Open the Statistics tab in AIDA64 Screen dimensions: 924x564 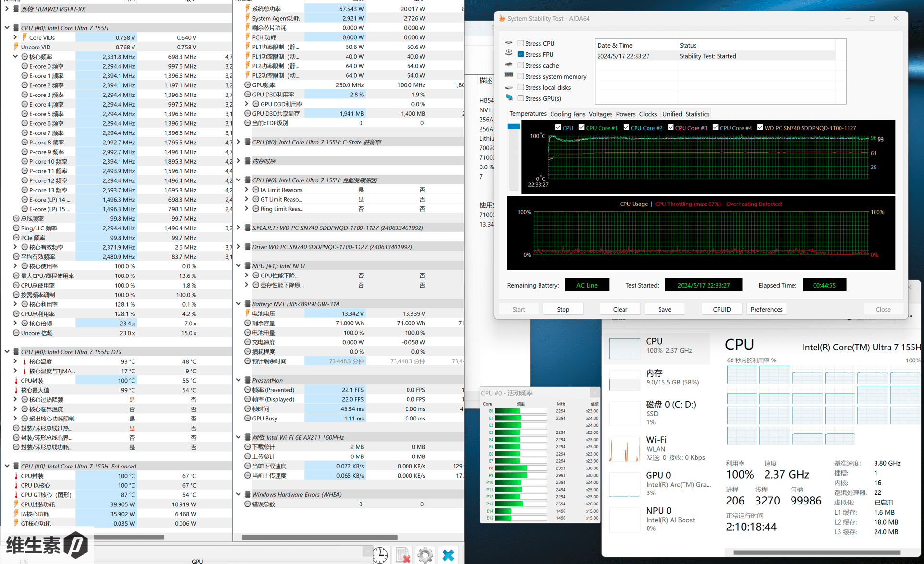(697, 114)
